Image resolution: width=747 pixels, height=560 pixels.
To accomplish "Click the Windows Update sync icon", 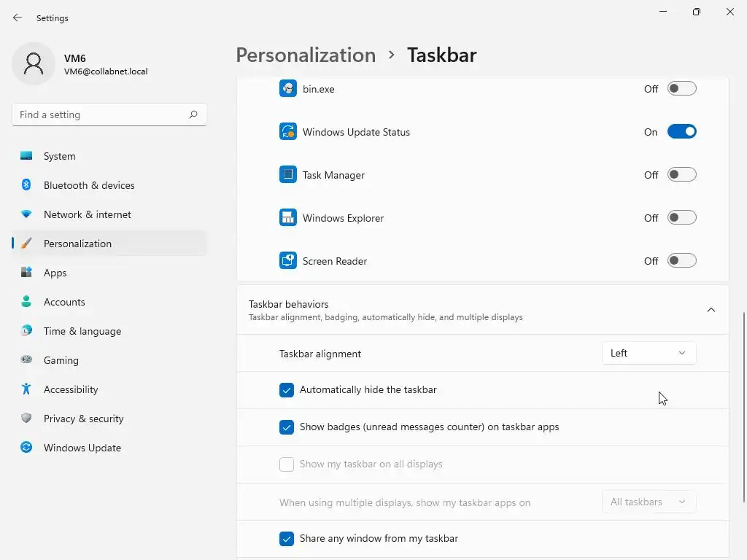I will (x=26, y=447).
